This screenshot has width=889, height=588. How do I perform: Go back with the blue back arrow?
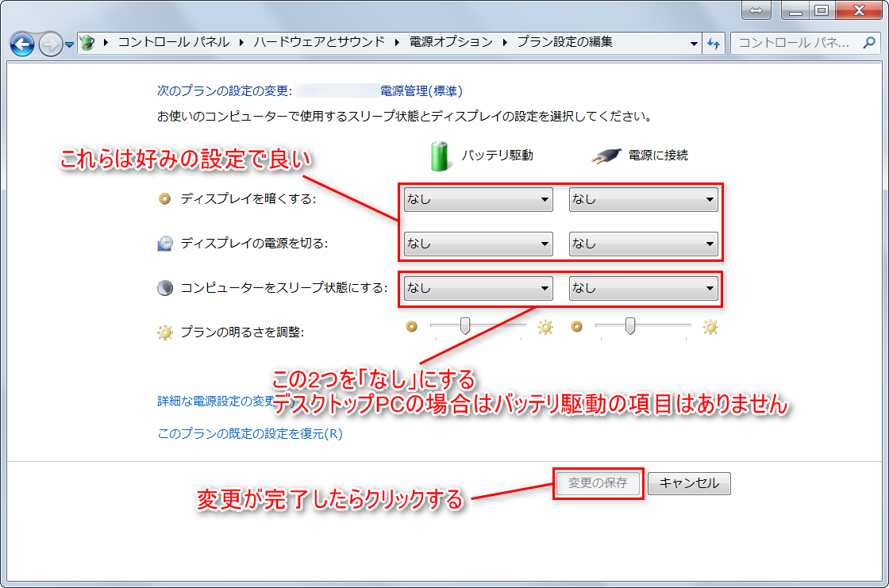pos(22,44)
